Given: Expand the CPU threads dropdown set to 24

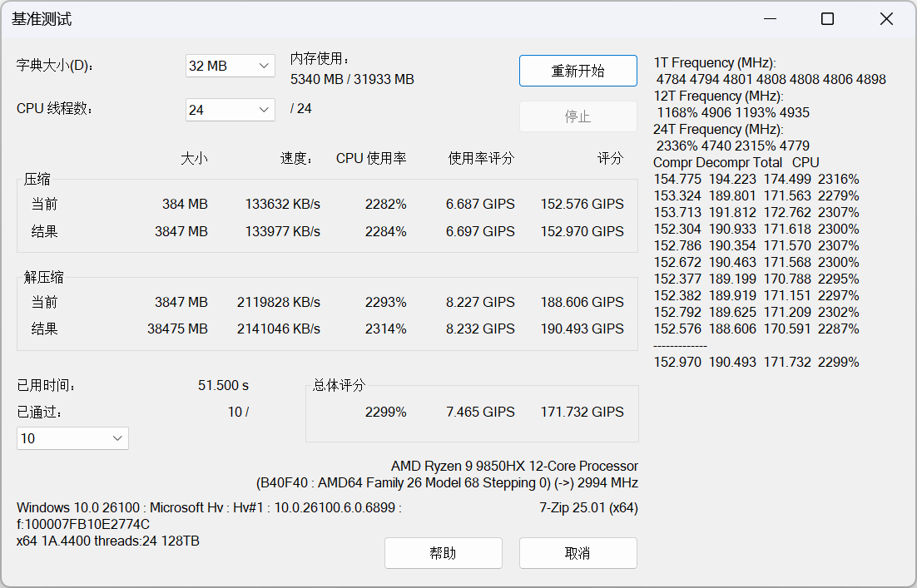Looking at the screenshot, I should 230,110.
